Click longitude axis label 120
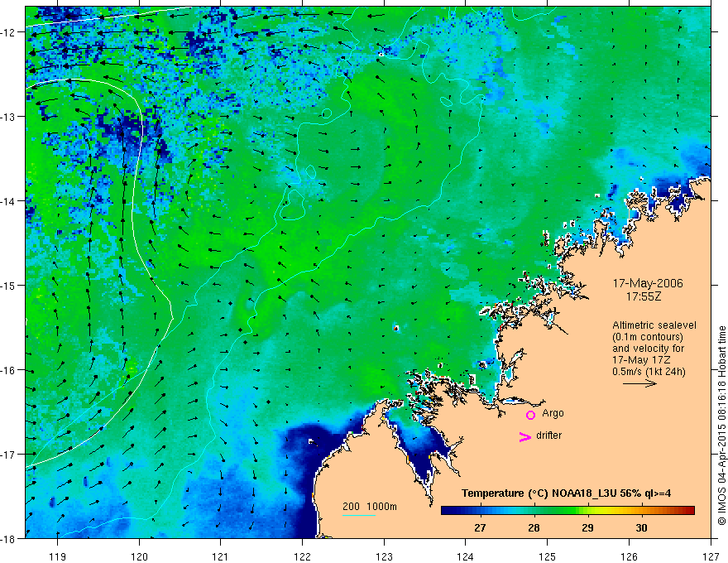The width and height of the screenshot is (728, 563). pyautogui.click(x=139, y=556)
